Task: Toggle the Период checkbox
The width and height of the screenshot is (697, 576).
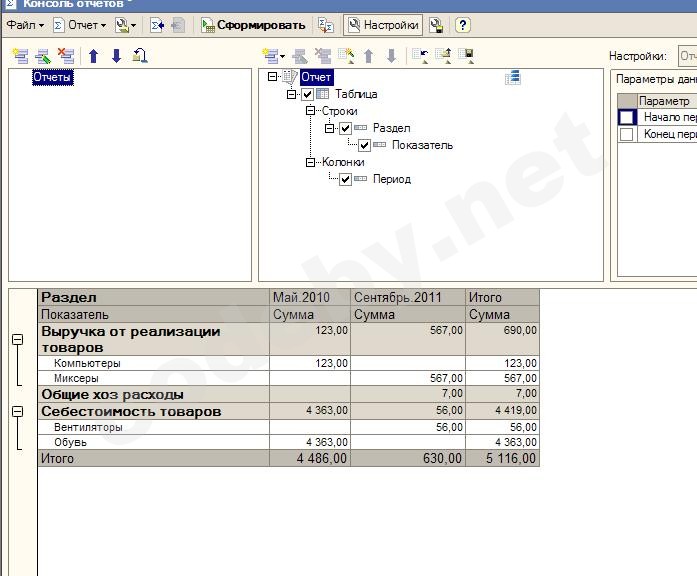Action: pos(345,179)
